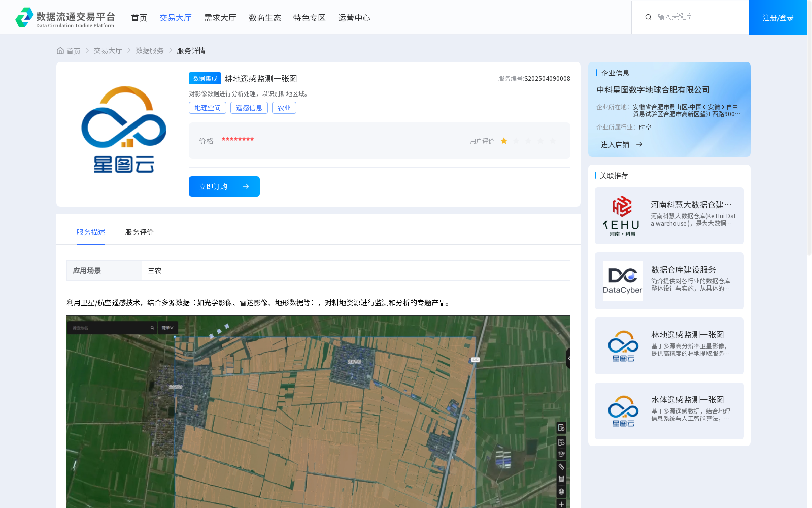Open 运营中心 in the top navigation
The height and width of the screenshot is (508, 812).
point(354,18)
